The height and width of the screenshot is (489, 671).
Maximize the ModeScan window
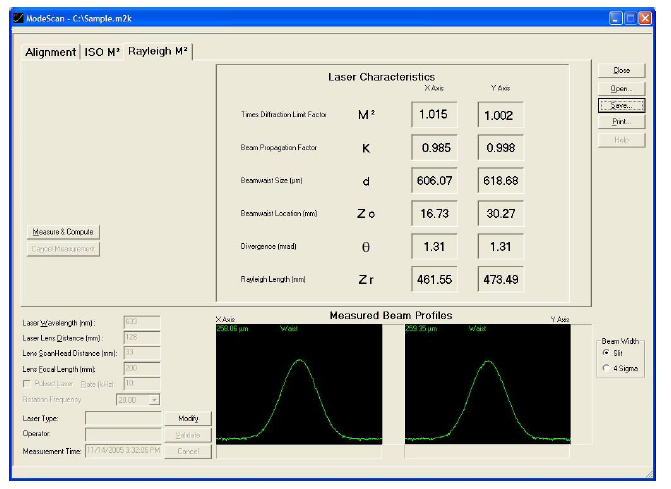(630, 18)
